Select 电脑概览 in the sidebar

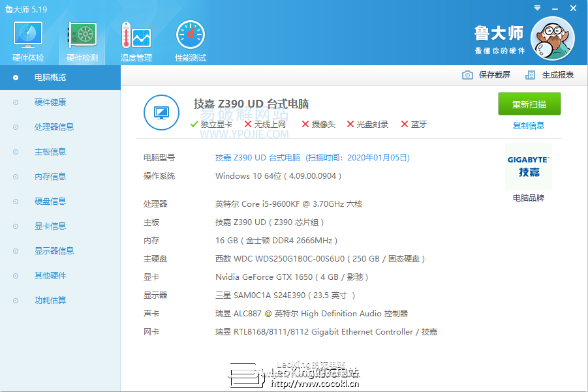[61, 78]
